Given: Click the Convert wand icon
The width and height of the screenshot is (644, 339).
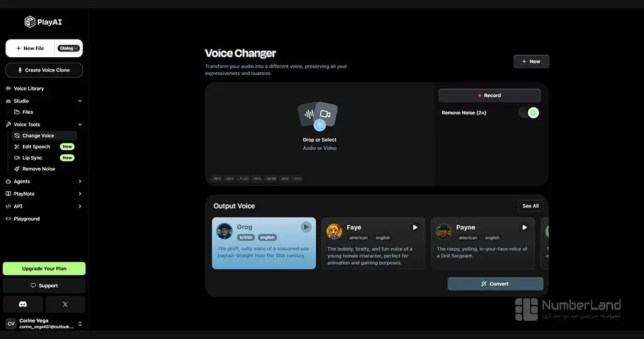Looking at the screenshot, I should pos(484,284).
